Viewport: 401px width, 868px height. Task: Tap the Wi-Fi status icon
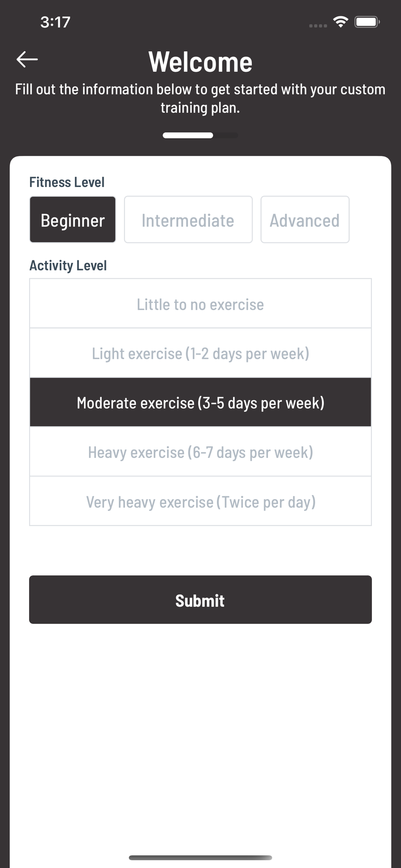(x=341, y=22)
